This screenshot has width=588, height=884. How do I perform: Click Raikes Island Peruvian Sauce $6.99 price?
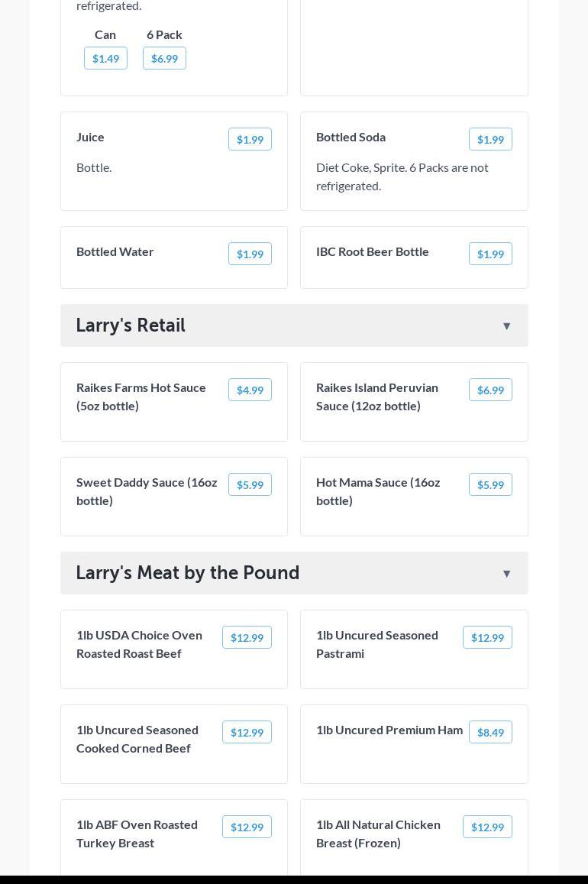pos(489,390)
